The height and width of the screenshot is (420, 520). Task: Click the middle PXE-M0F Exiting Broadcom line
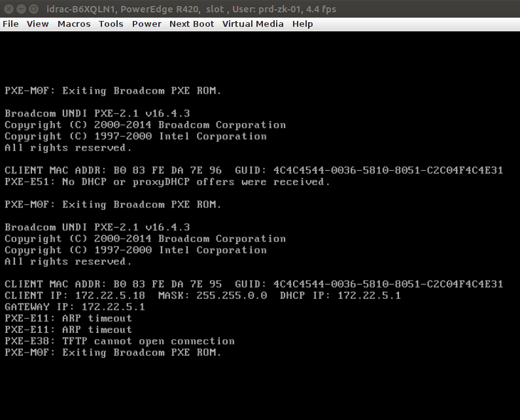[x=113, y=205]
